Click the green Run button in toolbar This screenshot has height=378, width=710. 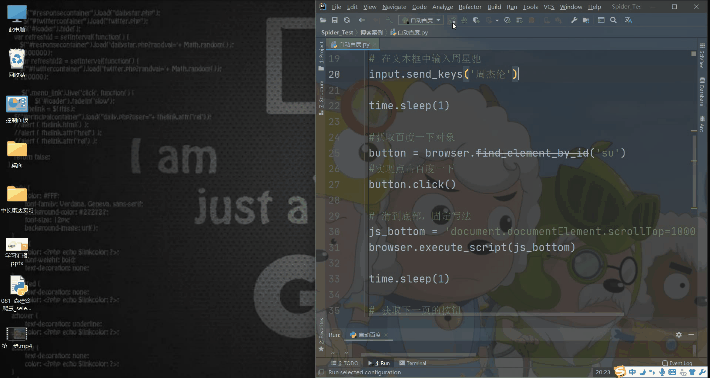tap(452, 20)
